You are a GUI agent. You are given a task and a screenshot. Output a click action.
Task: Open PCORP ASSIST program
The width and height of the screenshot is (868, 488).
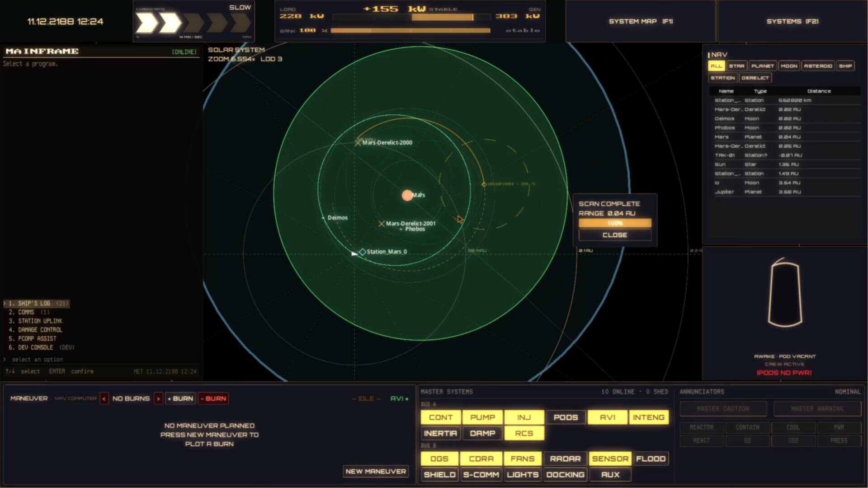[x=33, y=338]
